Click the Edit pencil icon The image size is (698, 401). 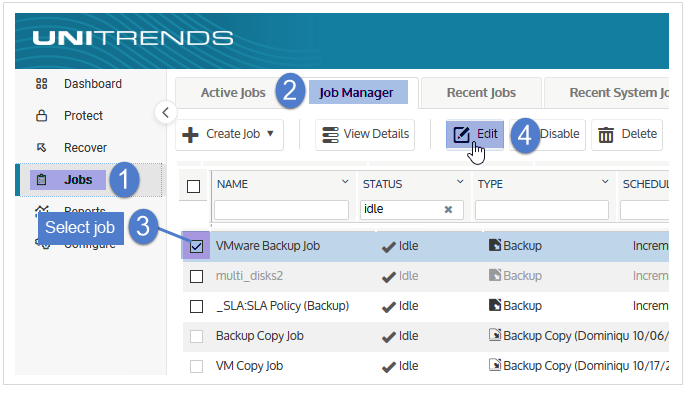pyautogui.click(x=461, y=134)
